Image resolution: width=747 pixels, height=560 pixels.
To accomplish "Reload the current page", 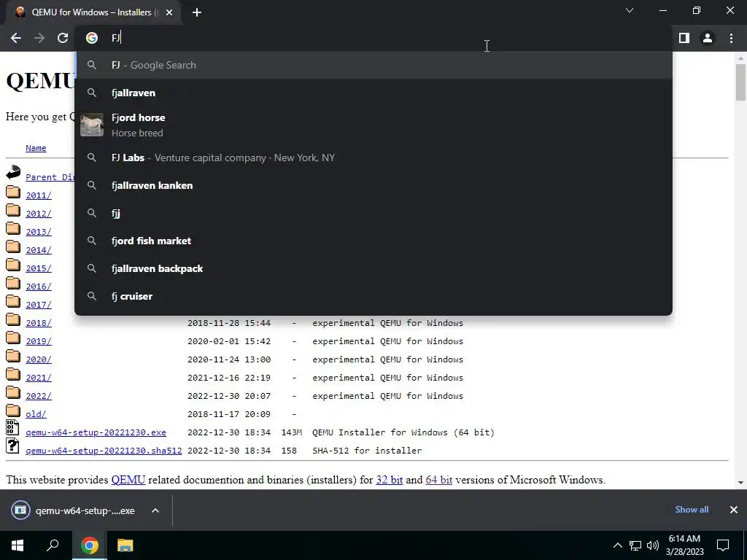I will 63,38.
